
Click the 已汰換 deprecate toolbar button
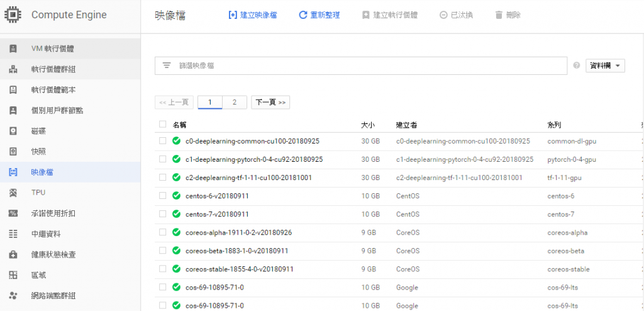(456, 15)
